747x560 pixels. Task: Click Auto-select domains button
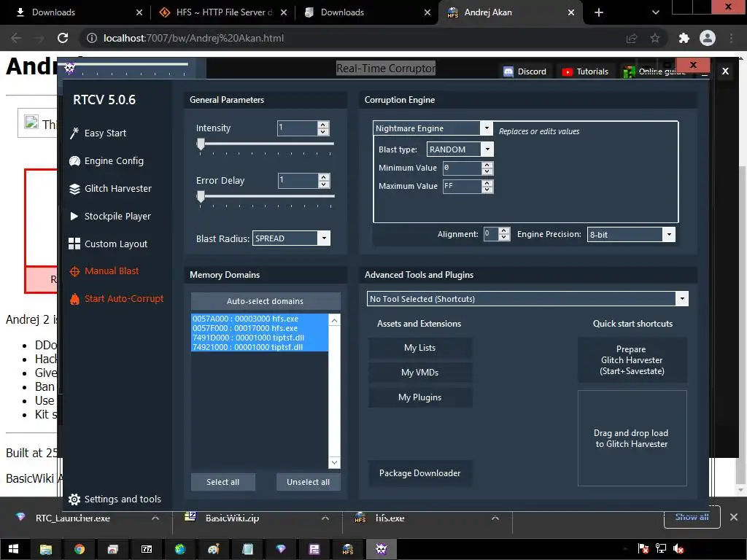tap(266, 301)
